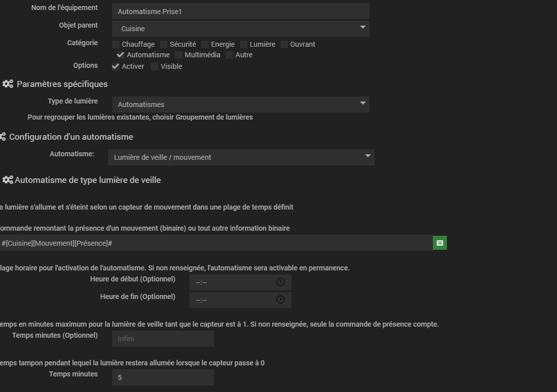557x392 pixels.
Task: Check the Chauffage category checkbox
Action: 116,44
